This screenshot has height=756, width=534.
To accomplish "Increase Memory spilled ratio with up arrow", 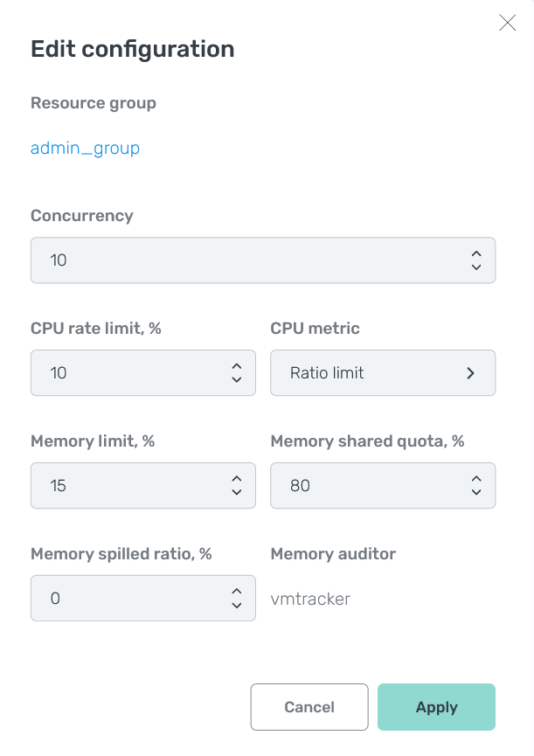I will [x=236, y=592].
